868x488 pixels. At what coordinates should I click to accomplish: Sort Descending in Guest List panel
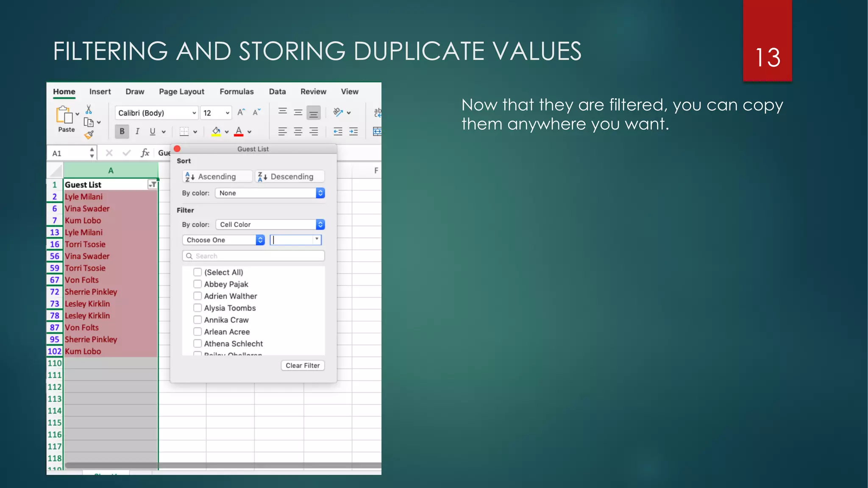(290, 177)
